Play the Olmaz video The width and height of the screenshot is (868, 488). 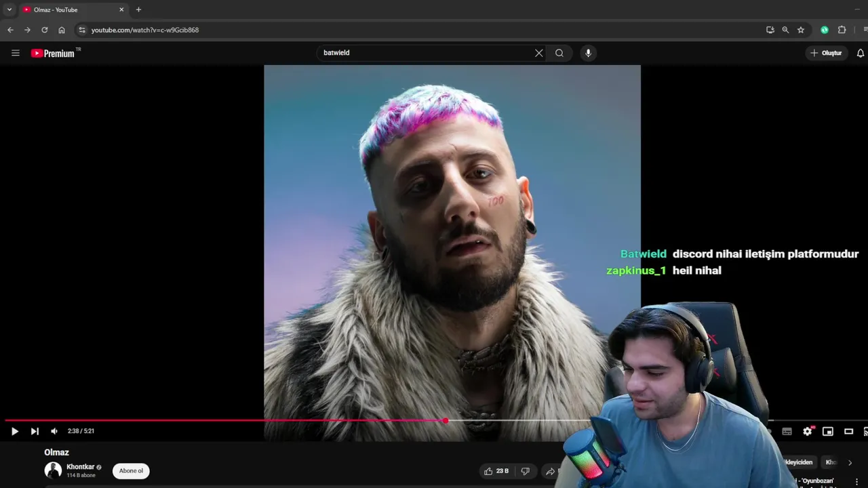coord(15,431)
